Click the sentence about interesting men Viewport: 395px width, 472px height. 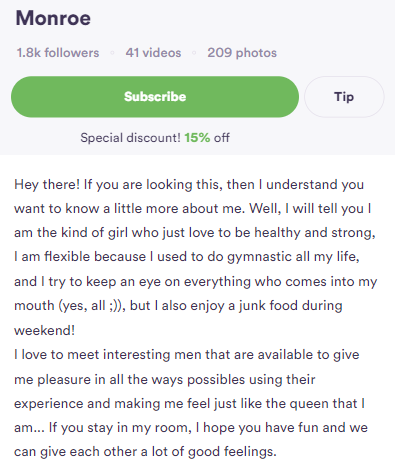tap(187, 355)
